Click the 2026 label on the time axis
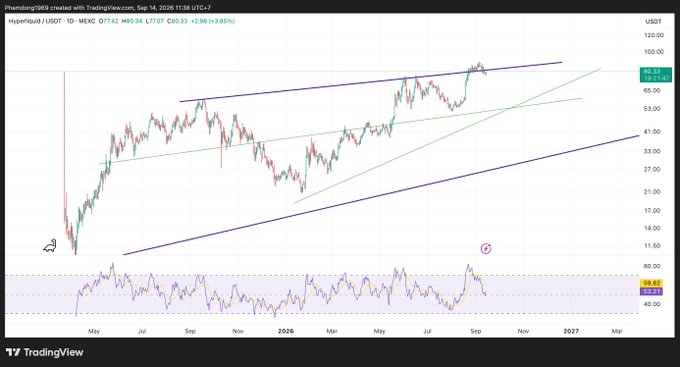This screenshot has height=367, width=680. 286,331
